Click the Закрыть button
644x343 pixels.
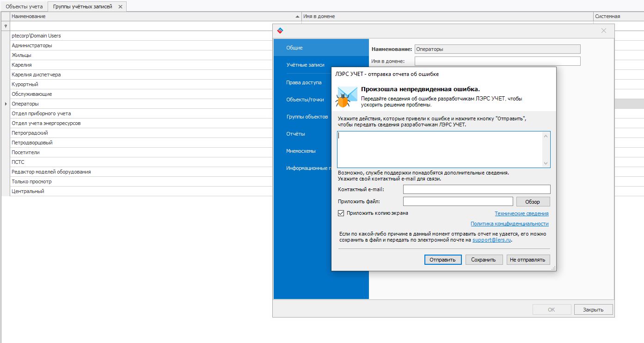(593, 310)
